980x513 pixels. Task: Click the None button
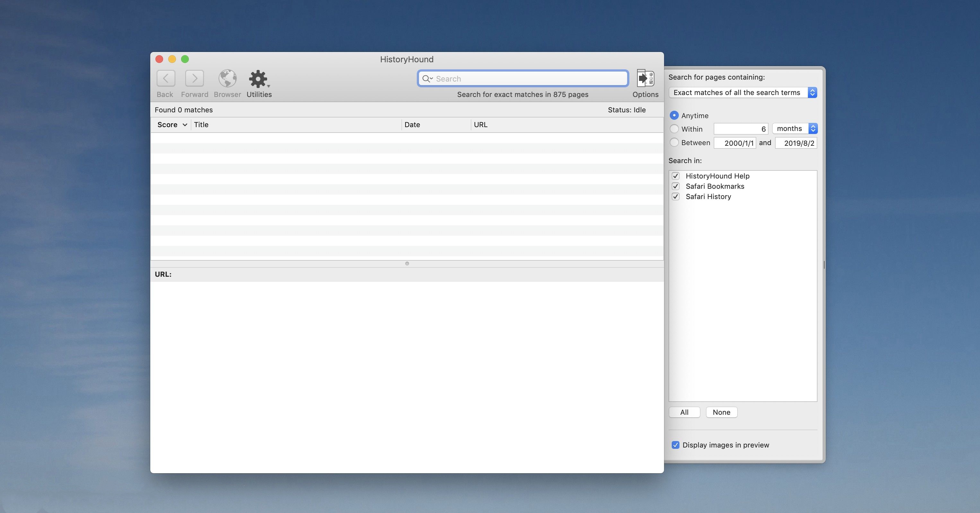coord(722,412)
